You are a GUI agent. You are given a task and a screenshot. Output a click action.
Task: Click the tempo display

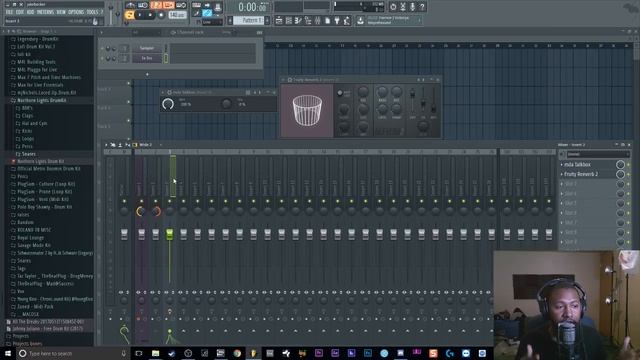coord(177,15)
